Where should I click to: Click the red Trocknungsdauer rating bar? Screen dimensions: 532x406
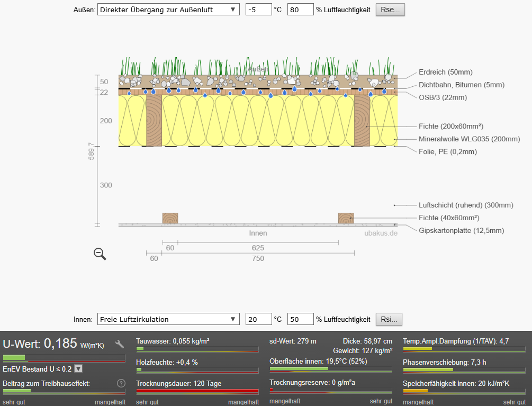click(197, 392)
